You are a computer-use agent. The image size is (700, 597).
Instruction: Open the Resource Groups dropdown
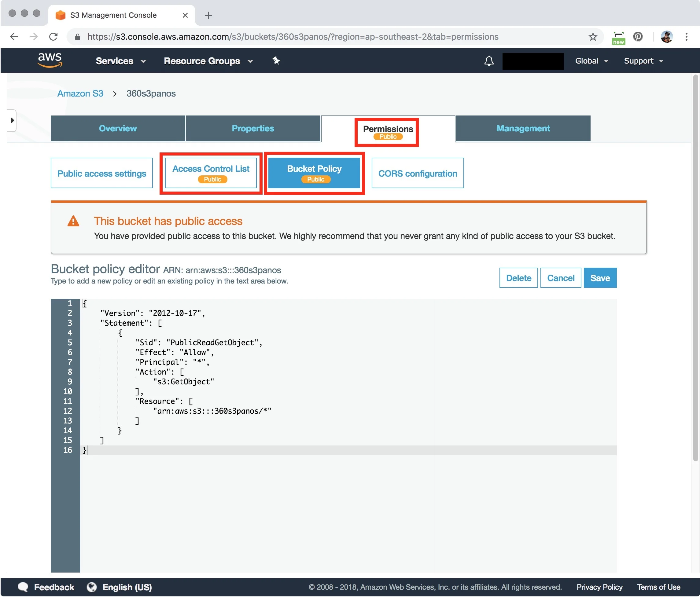[208, 61]
